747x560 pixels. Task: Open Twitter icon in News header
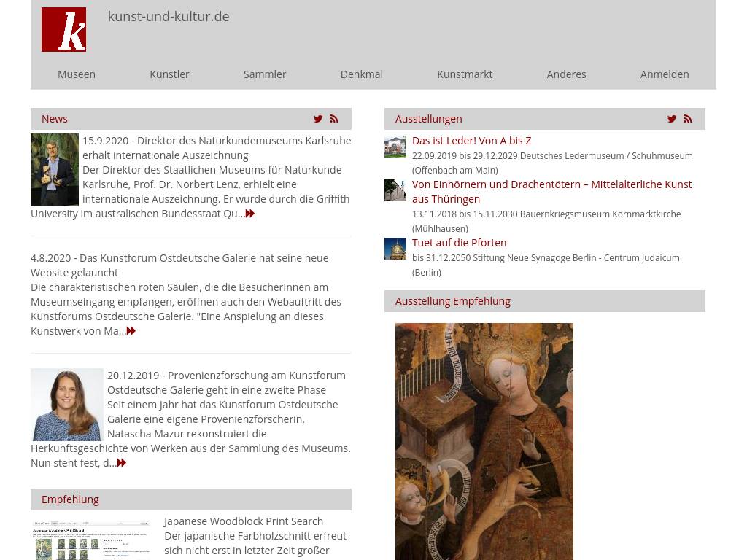318,119
